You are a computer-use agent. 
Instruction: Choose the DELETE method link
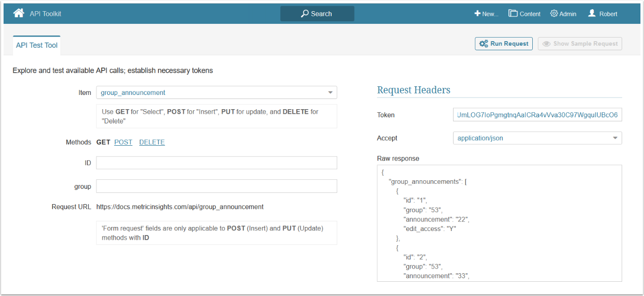152,142
